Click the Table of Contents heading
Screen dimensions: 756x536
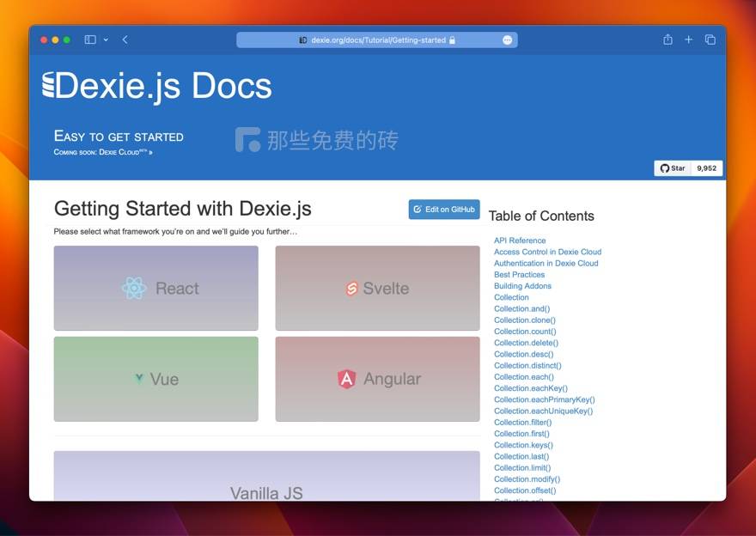pyautogui.click(x=541, y=216)
